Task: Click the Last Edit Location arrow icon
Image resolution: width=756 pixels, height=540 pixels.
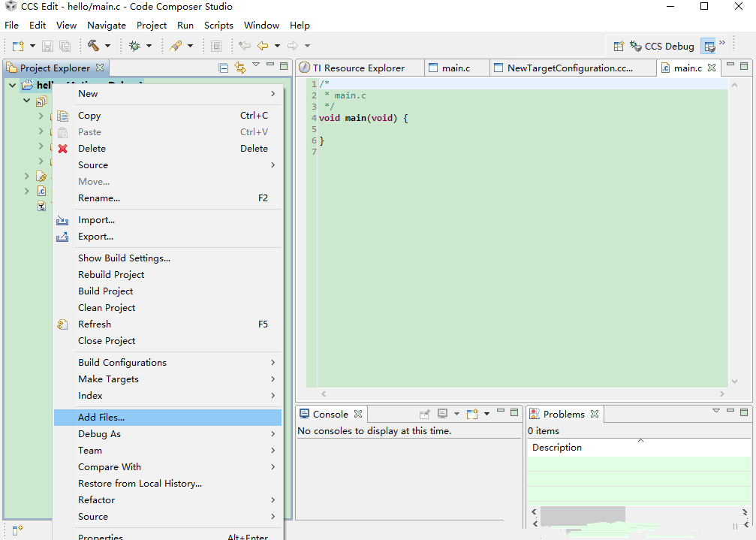Action: click(x=245, y=46)
